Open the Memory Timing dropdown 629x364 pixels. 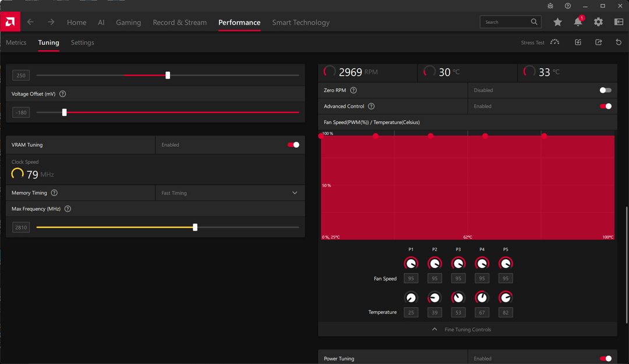pyautogui.click(x=230, y=193)
